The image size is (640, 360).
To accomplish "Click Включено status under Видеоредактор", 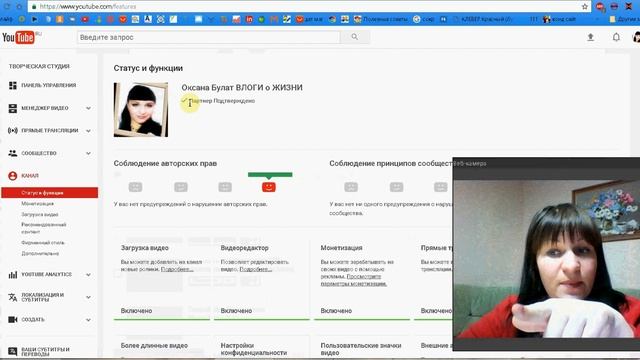I will [x=236, y=311].
